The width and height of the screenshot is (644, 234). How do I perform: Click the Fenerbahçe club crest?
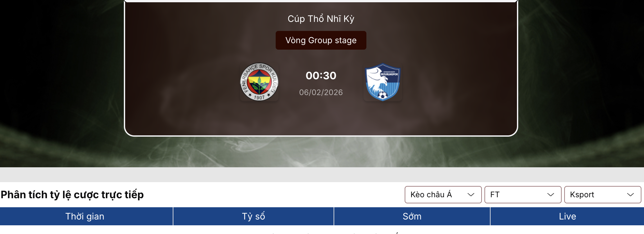pos(259,82)
